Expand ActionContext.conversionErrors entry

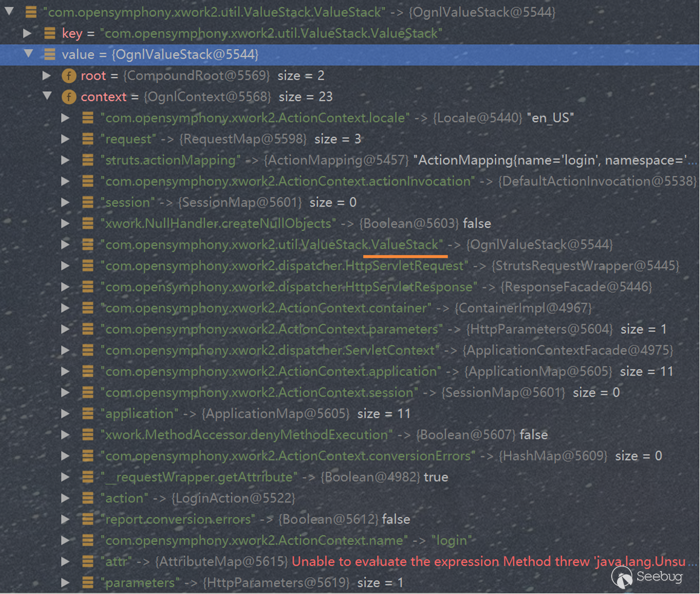[65, 455]
